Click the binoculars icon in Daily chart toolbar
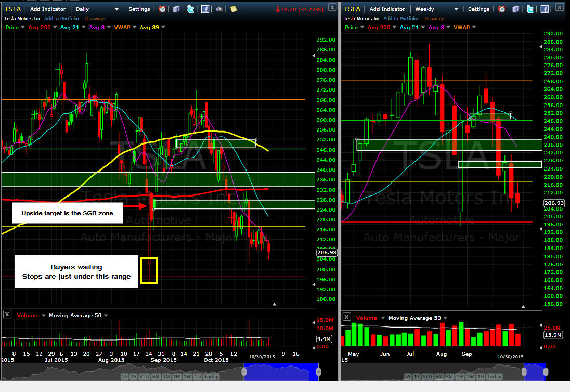The image size is (570, 392). [x=219, y=9]
